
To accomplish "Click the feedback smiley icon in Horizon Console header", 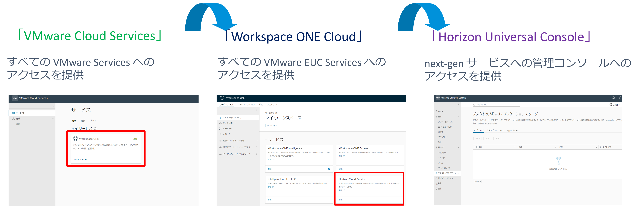I will pyautogui.click(x=613, y=98).
